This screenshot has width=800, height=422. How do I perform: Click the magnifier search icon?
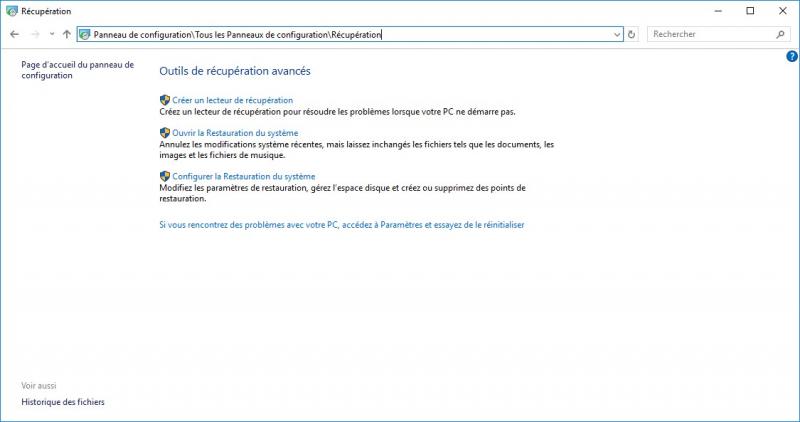[x=780, y=34]
